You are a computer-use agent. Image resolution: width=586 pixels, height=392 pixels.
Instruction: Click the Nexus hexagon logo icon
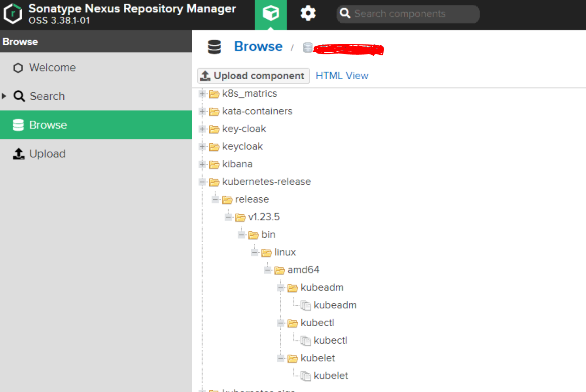[x=13, y=14]
